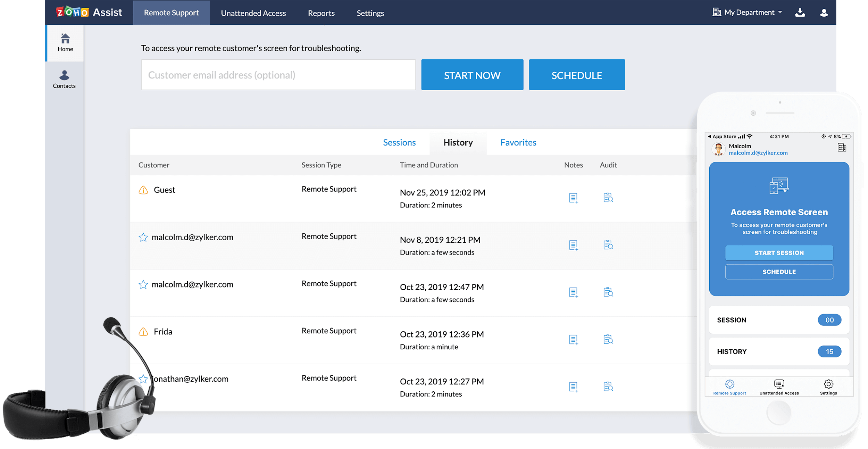Open the My Department dropdown
Screen dimensions: 868x449
(x=746, y=12)
